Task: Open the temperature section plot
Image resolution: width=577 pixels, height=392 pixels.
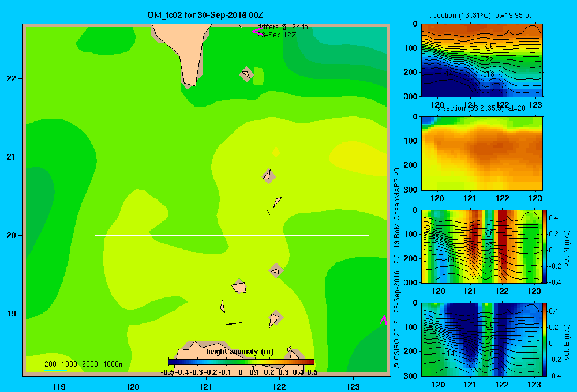Action: (482, 61)
